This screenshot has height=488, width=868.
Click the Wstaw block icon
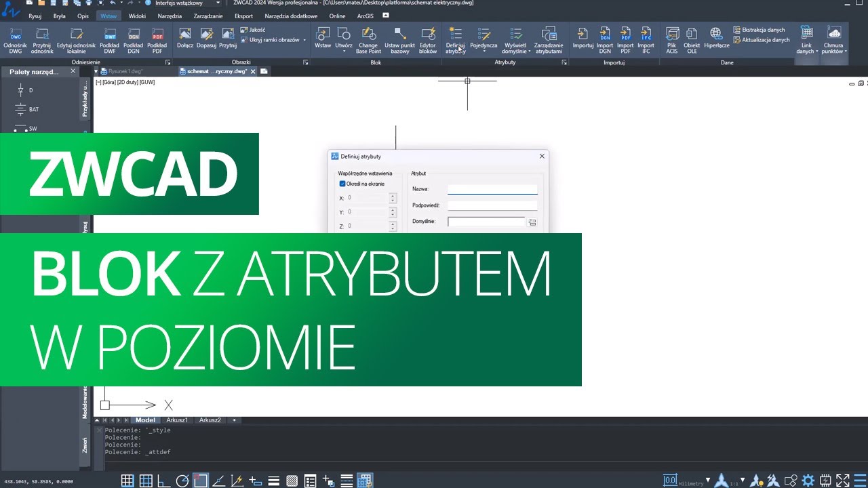[x=323, y=37]
